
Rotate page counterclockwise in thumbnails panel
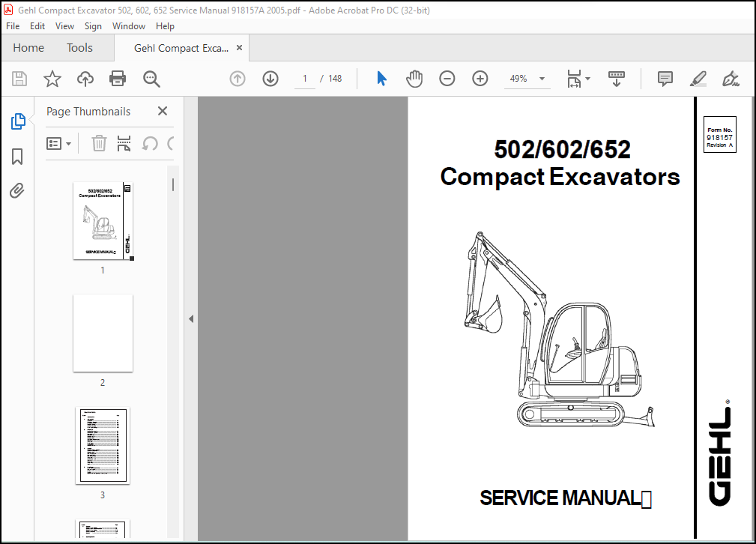point(150,143)
